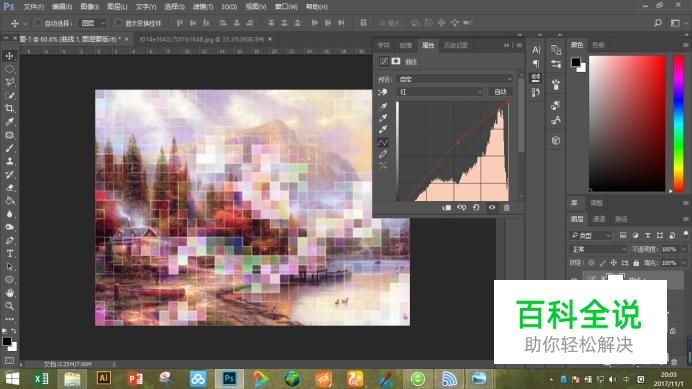Open the layer fill dropdown arrow
The height and width of the screenshot is (389, 692).
point(684,263)
